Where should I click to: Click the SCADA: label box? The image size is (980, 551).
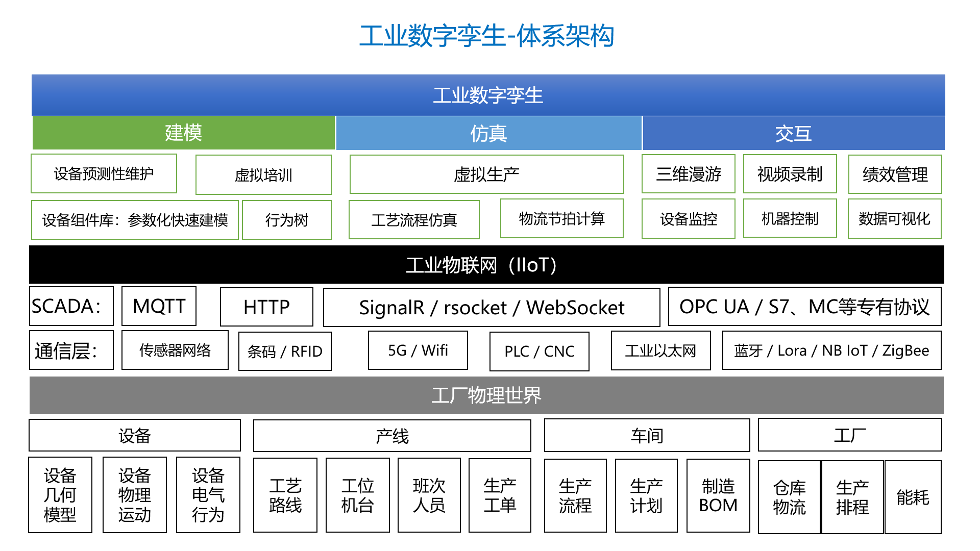click(x=71, y=306)
